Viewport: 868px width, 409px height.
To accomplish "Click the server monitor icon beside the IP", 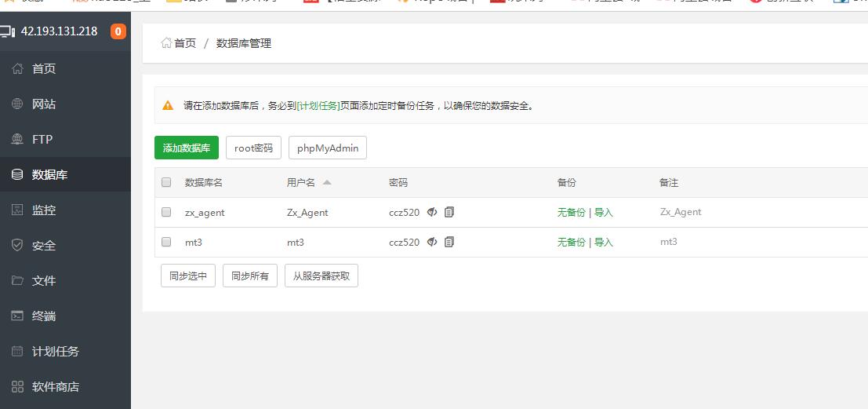I will 8,31.
